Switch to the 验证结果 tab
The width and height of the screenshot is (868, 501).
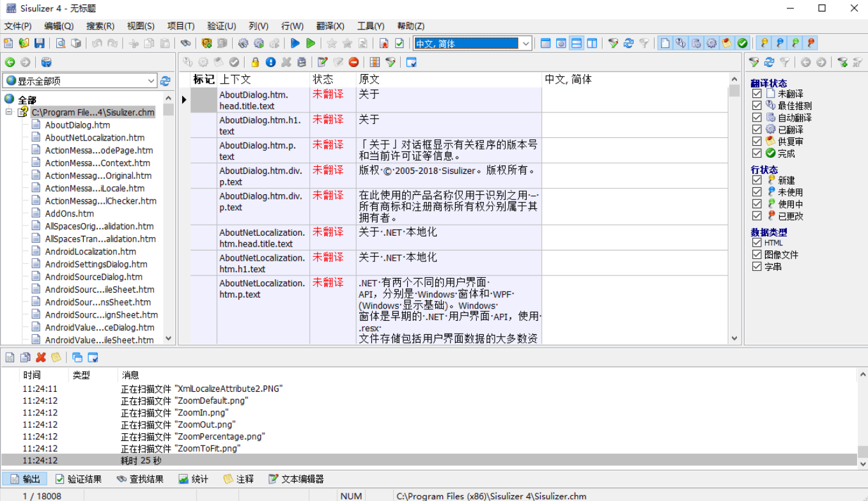78,479
